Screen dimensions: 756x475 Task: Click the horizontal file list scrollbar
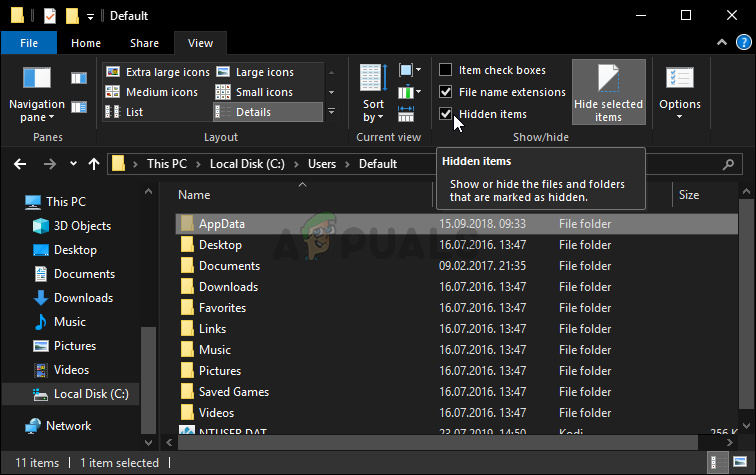[x=438, y=442]
